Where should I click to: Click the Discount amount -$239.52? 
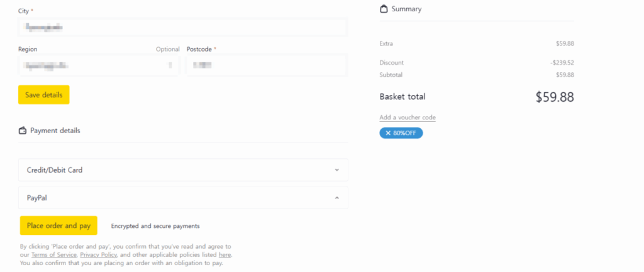pos(561,63)
